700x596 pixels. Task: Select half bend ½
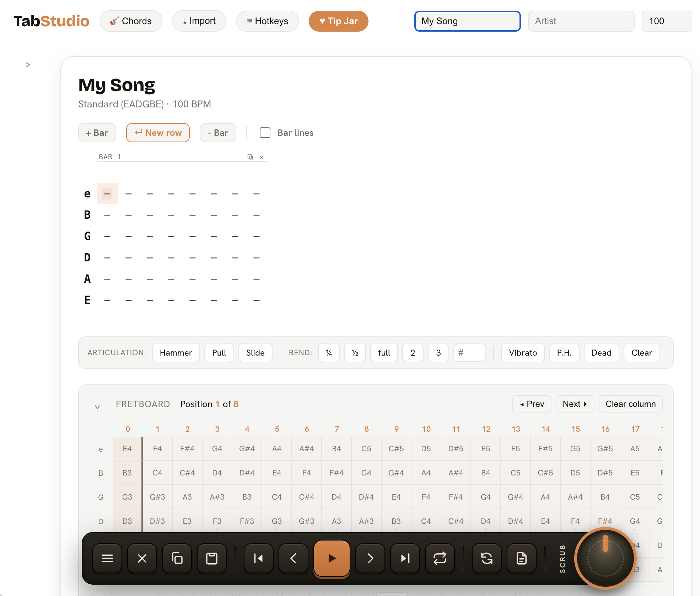coord(355,352)
